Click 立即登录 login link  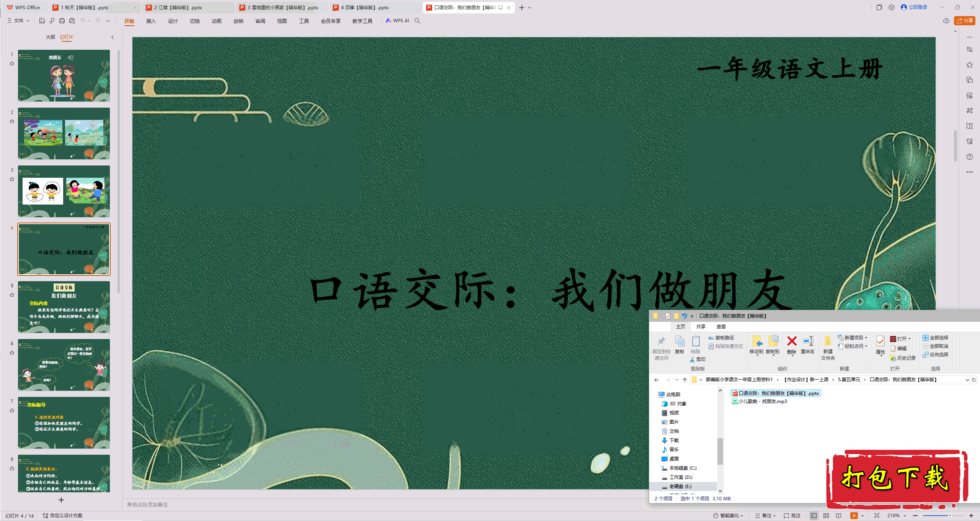coord(914,7)
